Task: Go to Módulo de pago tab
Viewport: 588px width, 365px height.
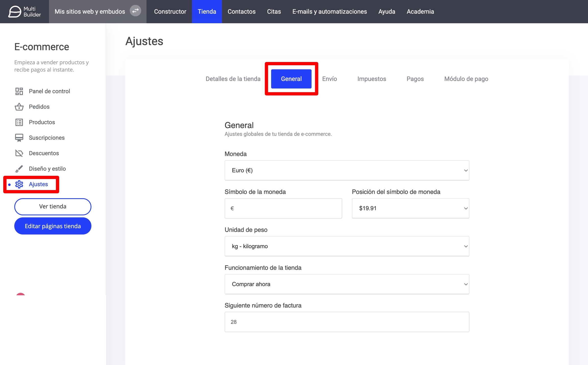Action: coord(466,79)
